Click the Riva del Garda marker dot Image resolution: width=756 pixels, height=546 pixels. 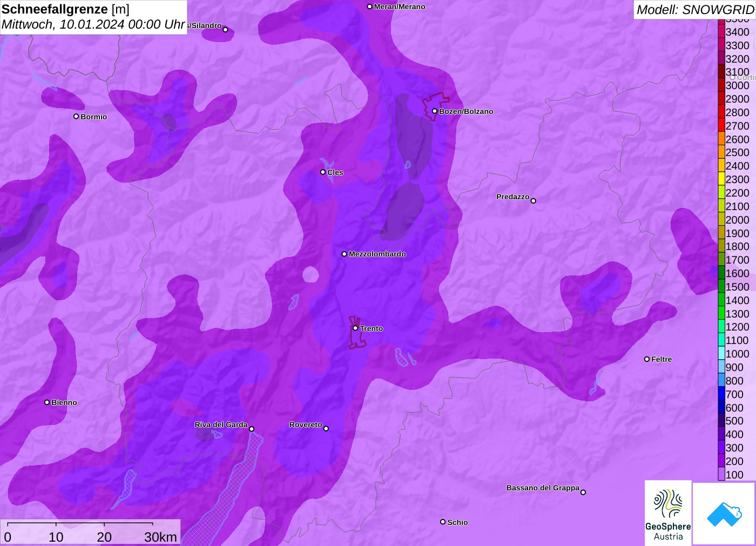(x=252, y=429)
